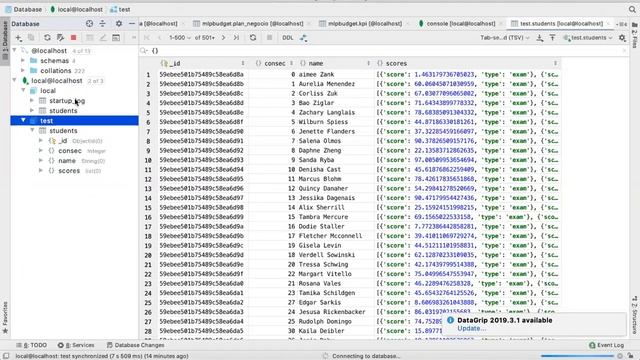
Task: Go to the previous page of rows
Action: pos(159,38)
